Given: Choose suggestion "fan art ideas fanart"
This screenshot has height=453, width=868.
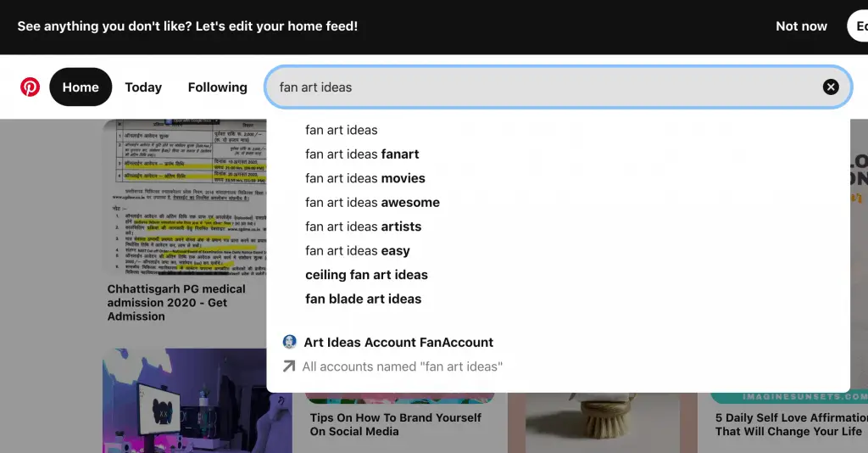Looking at the screenshot, I should point(362,154).
